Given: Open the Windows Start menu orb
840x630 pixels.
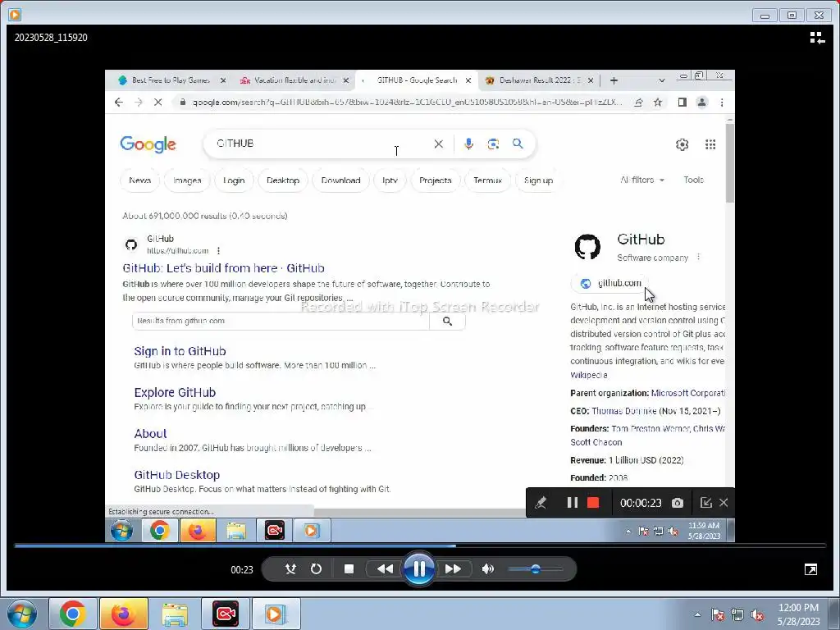Looking at the screenshot, I should pos(21,614).
